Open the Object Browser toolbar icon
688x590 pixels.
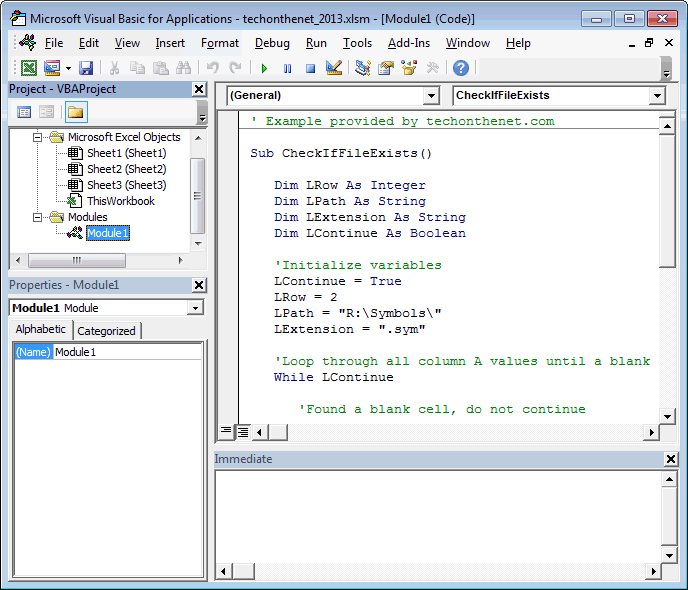click(409, 68)
